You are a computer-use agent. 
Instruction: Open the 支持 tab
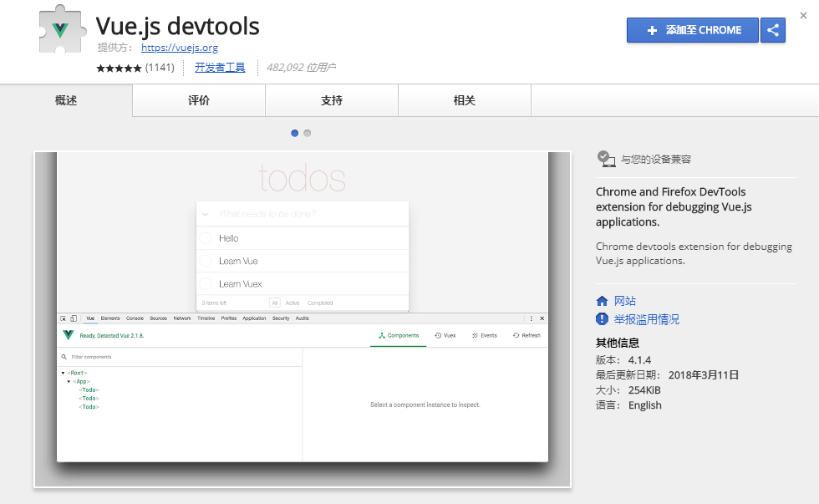pos(332,100)
